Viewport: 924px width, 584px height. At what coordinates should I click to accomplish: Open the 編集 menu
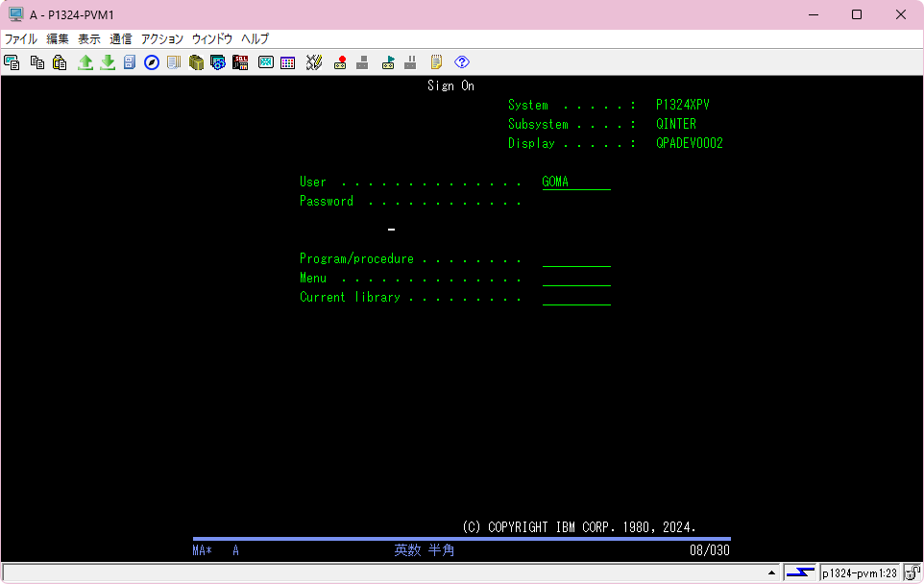(x=58, y=38)
